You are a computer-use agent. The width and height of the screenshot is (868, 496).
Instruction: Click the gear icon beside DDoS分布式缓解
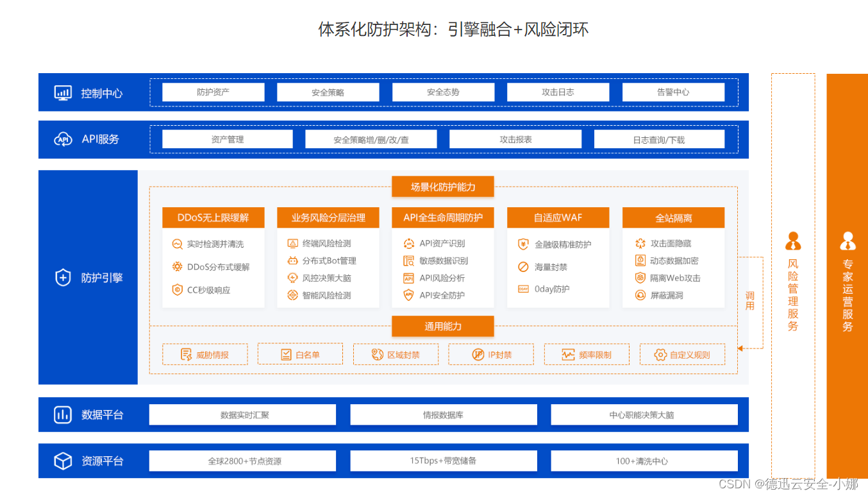[177, 267]
